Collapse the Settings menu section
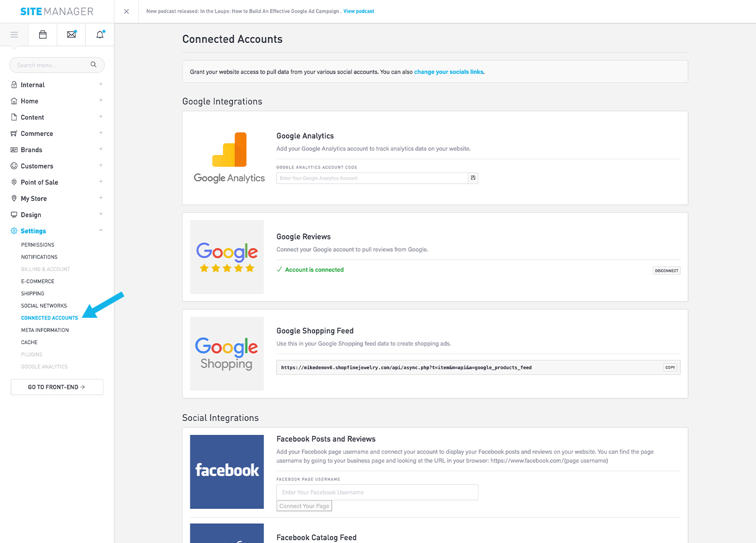 [x=101, y=230]
